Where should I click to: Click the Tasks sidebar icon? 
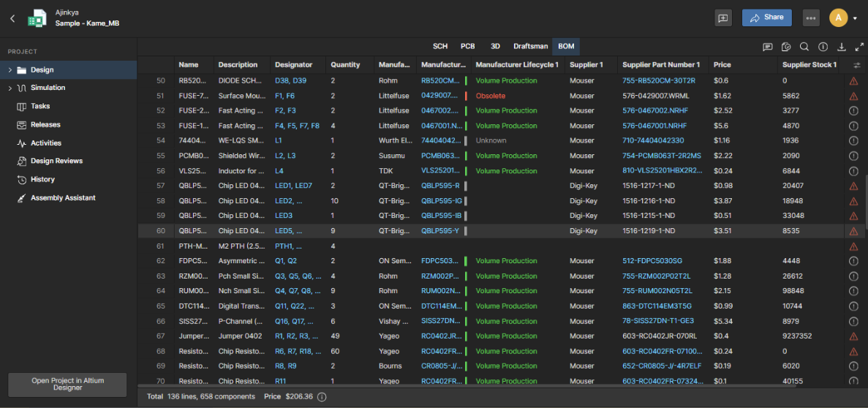click(x=22, y=106)
